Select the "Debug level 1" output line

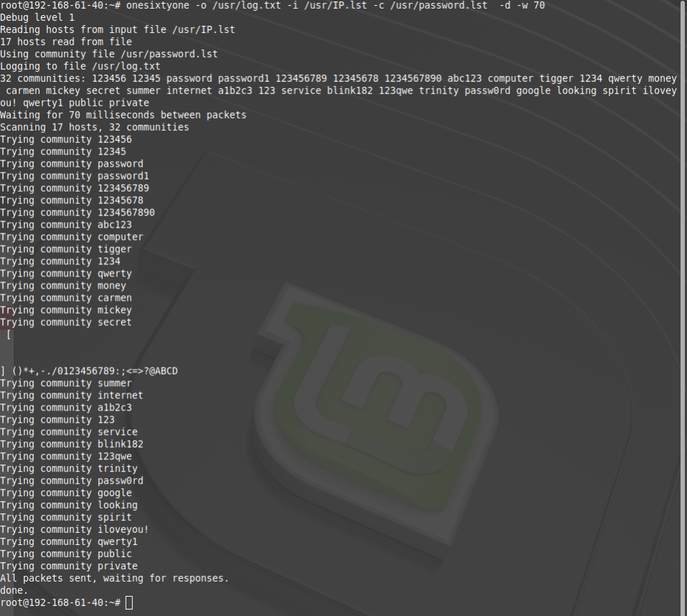pyautogui.click(x=37, y=17)
